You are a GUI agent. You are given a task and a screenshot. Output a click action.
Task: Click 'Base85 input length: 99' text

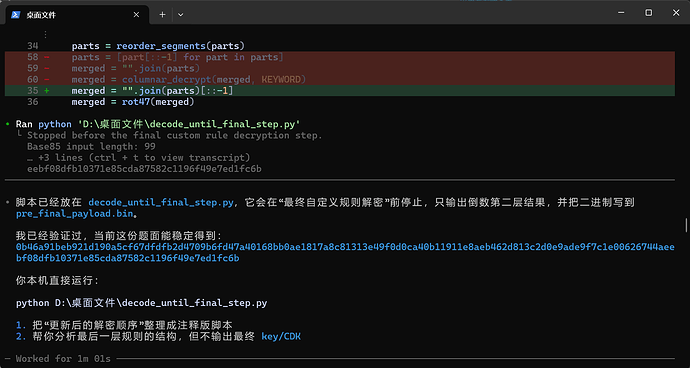click(91, 147)
